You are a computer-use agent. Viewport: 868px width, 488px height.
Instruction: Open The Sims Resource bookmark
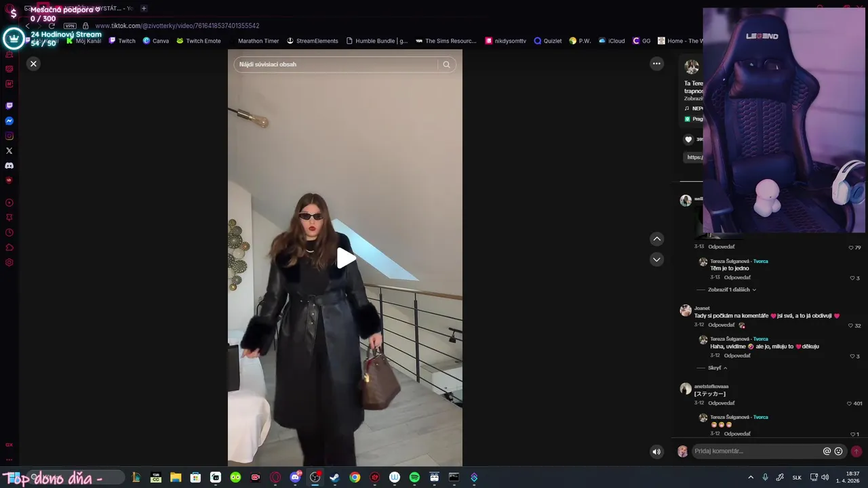[446, 41]
